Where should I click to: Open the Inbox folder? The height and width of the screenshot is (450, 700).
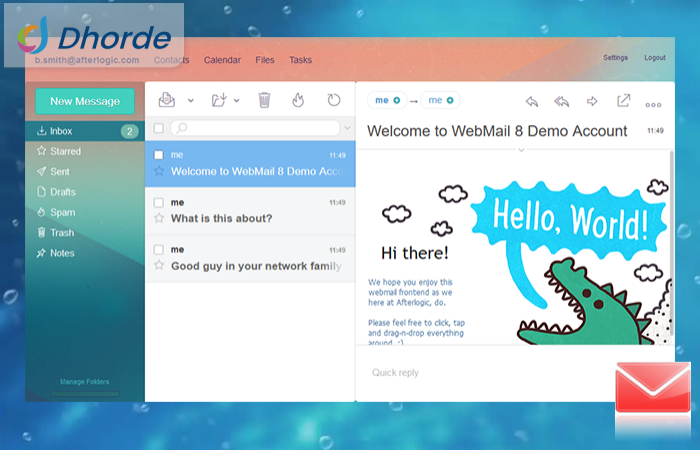[x=84, y=131]
